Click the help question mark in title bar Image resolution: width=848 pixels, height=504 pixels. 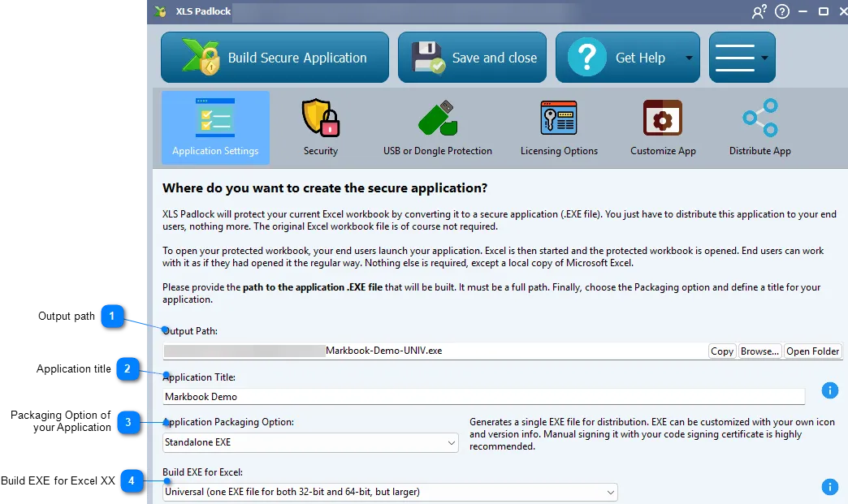point(782,11)
